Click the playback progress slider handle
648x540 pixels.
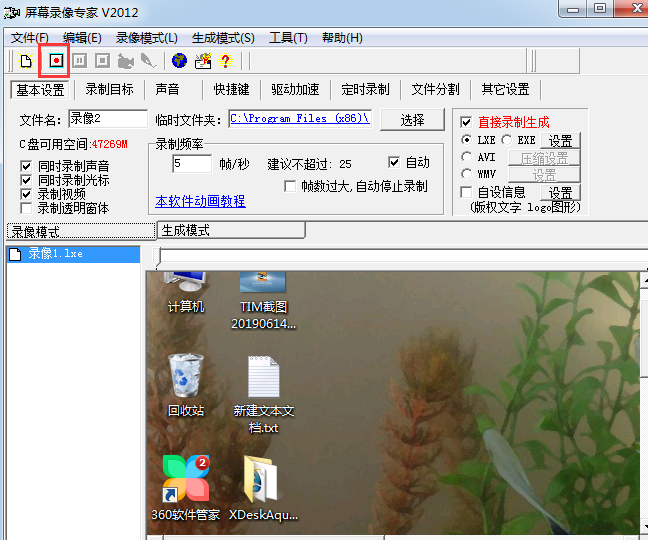point(157,256)
